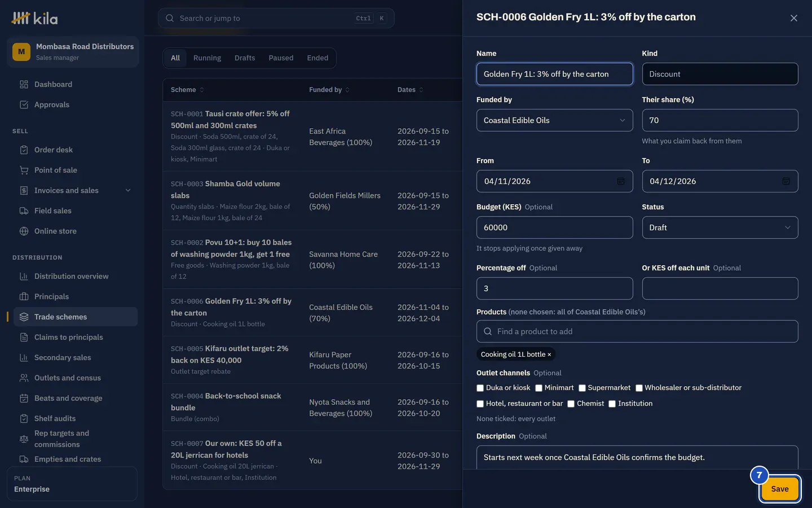This screenshot has height=508, width=812.
Task: Check the Chemist outlet channel
Action: click(571, 404)
